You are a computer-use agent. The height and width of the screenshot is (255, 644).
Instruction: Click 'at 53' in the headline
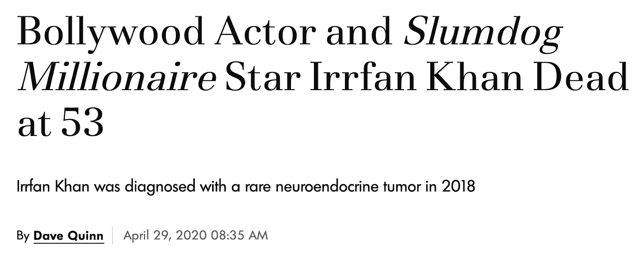tap(60, 123)
